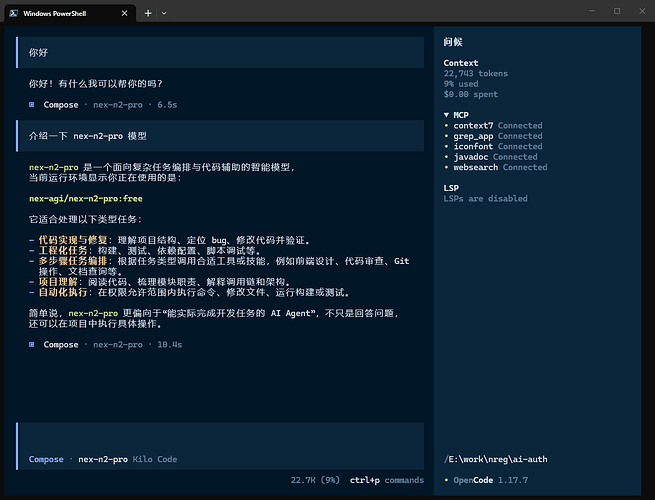Click the reply 你好！有什么我可以帮你的吗？
Screen dimensions: 655x500
point(95,84)
